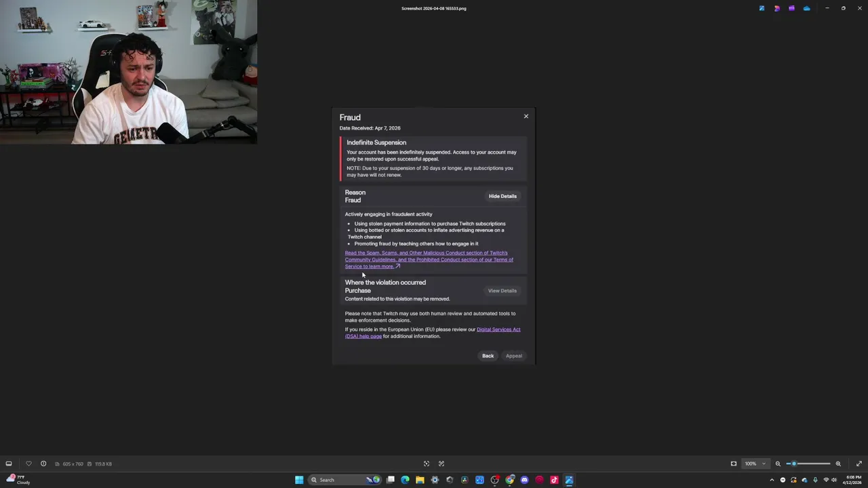Open Microsoft Designer icon in Photos title bar
The height and width of the screenshot is (488, 868).
coord(776,8)
